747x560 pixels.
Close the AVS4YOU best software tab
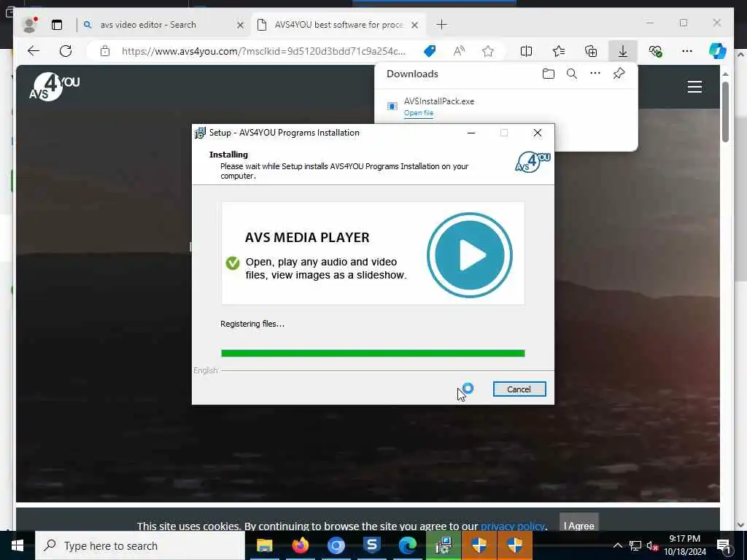pos(414,25)
